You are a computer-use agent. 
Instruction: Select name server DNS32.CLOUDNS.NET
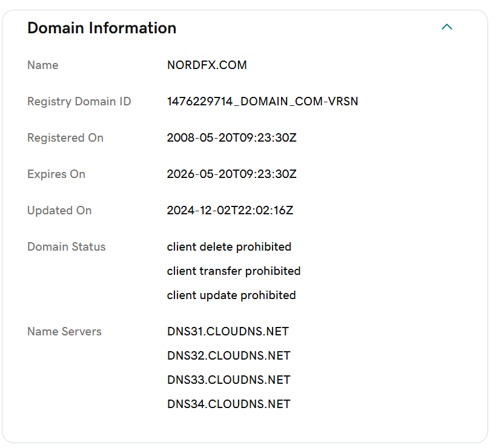[229, 356]
